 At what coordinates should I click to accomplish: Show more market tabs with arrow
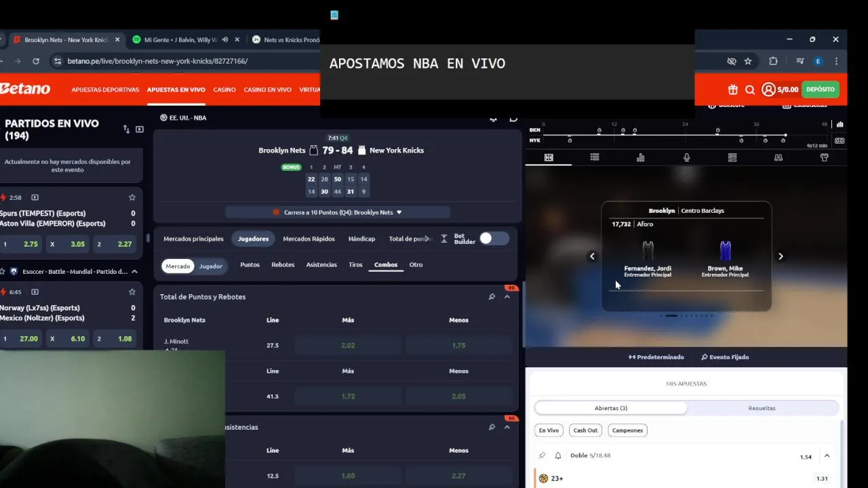427,239
